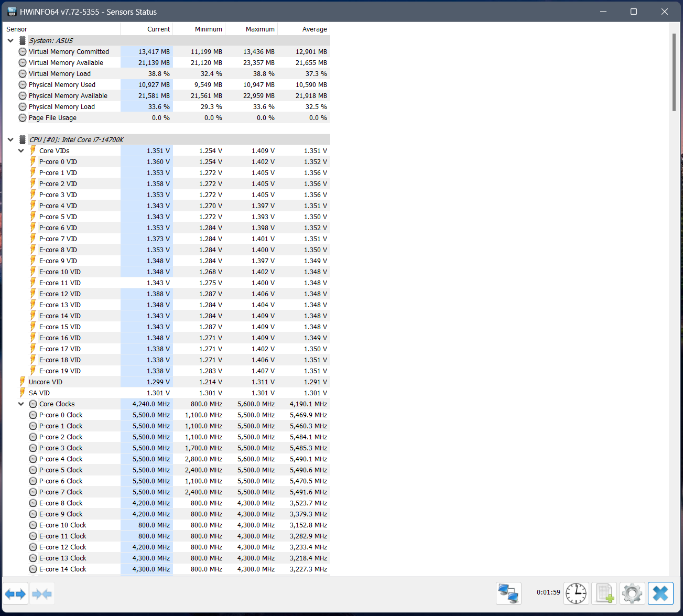
Task: Collapse the Core VIDs group
Action: [x=21, y=150]
